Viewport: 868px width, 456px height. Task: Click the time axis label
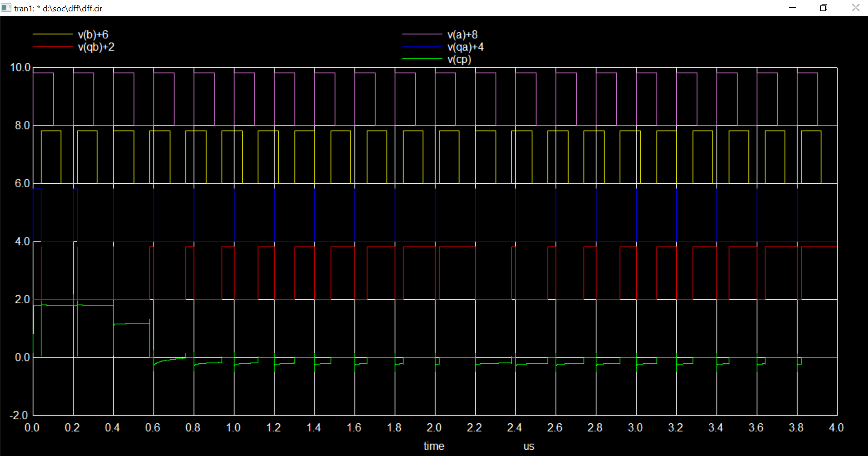click(434, 446)
